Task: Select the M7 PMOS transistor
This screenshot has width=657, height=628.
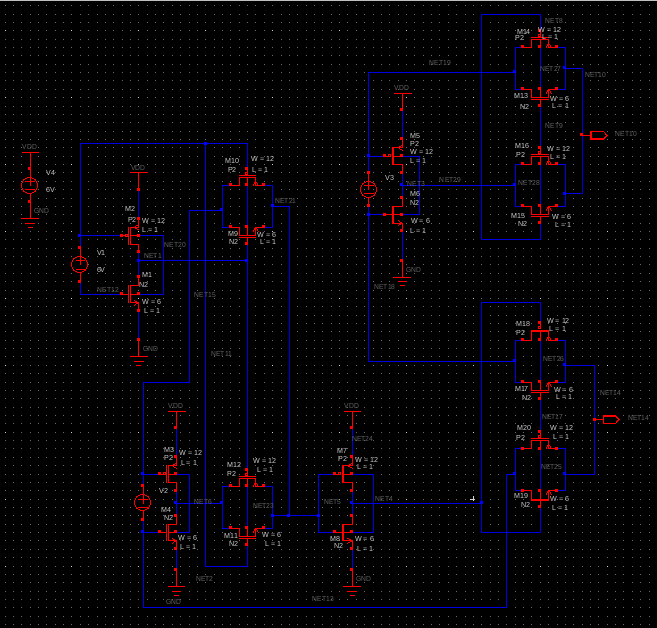Action: pos(346,473)
